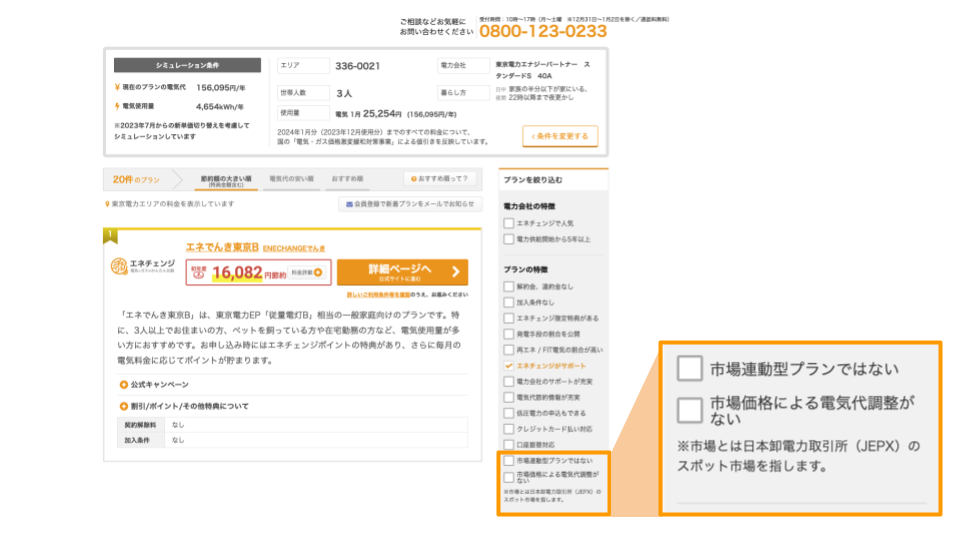
Task: Click the 条件を変更する button
Action: coord(560,136)
